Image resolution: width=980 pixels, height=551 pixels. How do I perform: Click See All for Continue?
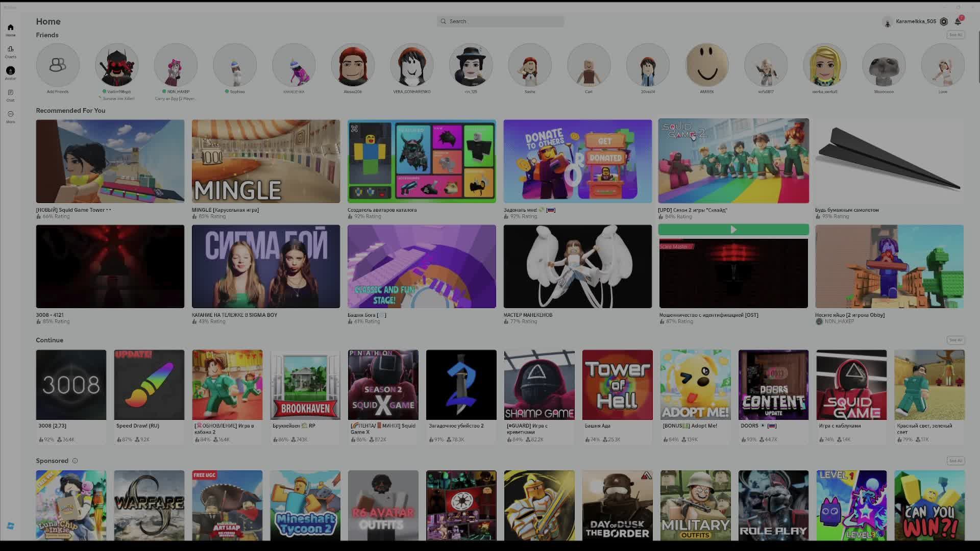955,340
